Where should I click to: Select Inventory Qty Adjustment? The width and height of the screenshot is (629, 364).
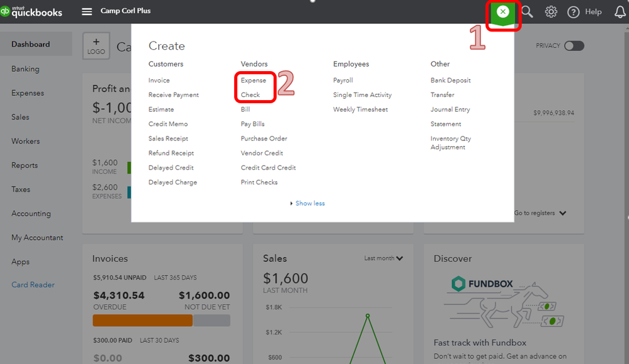(x=450, y=143)
